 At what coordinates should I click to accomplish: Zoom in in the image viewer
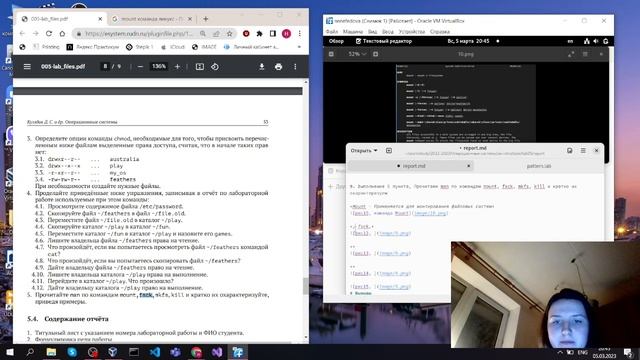point(376,54)
